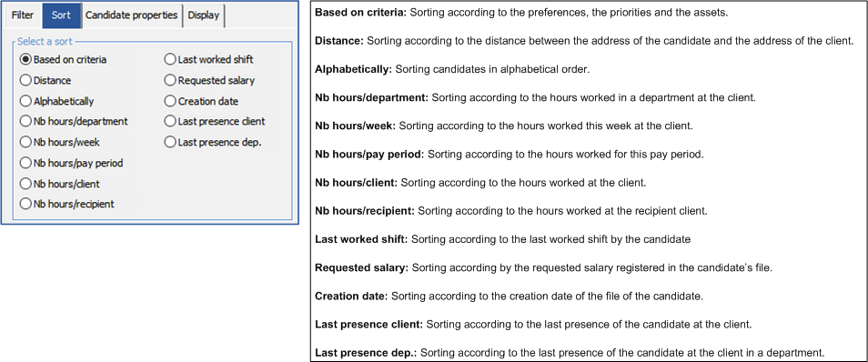Image resolution: width=868 pixels, height=362 pixels.
Task: Choose the Distance sort option
Action: point(45,80)
